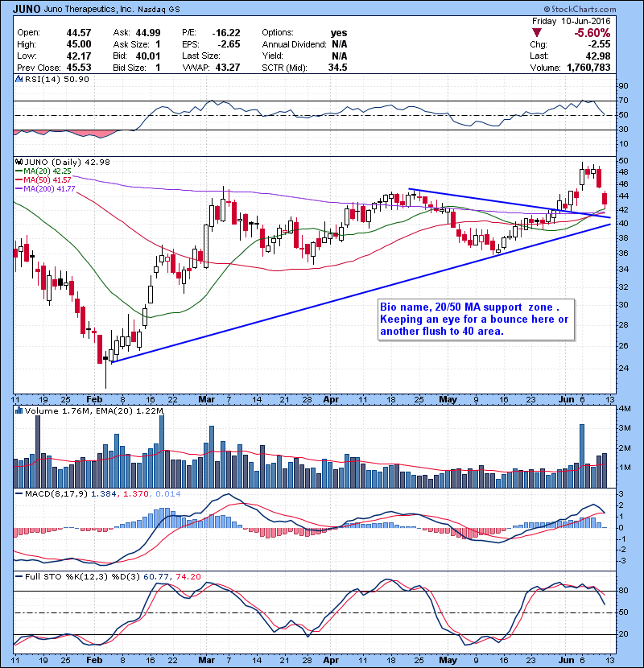Click the Chg value -2.55
Image resolution: width=644 pixels, height=668 pixels.
click(599, 44)
